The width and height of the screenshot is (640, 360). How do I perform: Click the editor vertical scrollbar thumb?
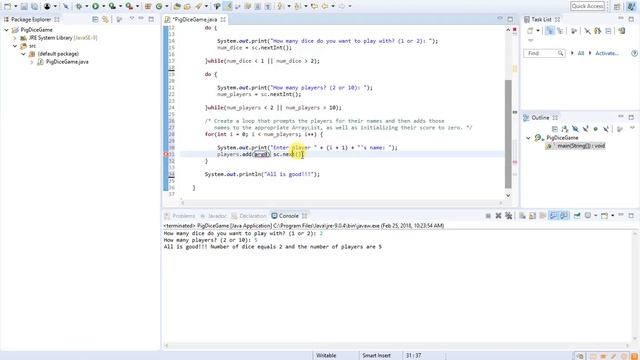[508, 134]
